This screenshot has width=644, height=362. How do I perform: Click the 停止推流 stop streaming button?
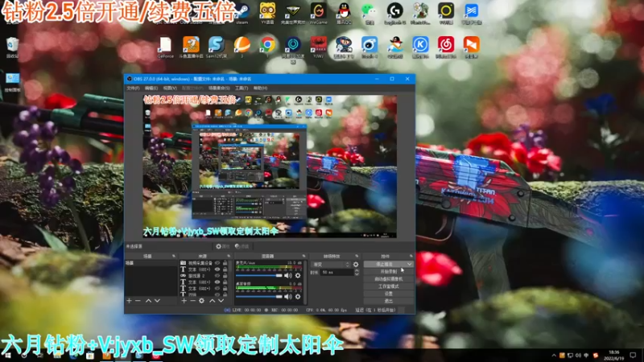[385, 264]
